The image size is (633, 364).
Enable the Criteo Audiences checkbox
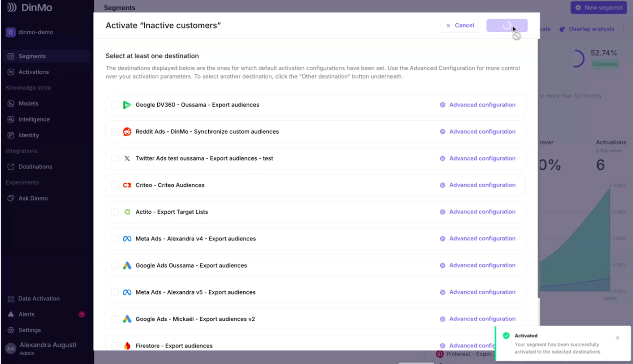[x=115, y=185]
